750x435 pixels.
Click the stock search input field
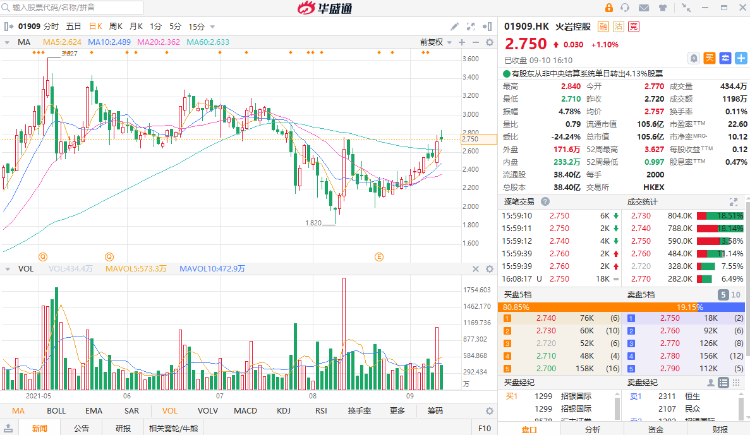pos(72,8)
